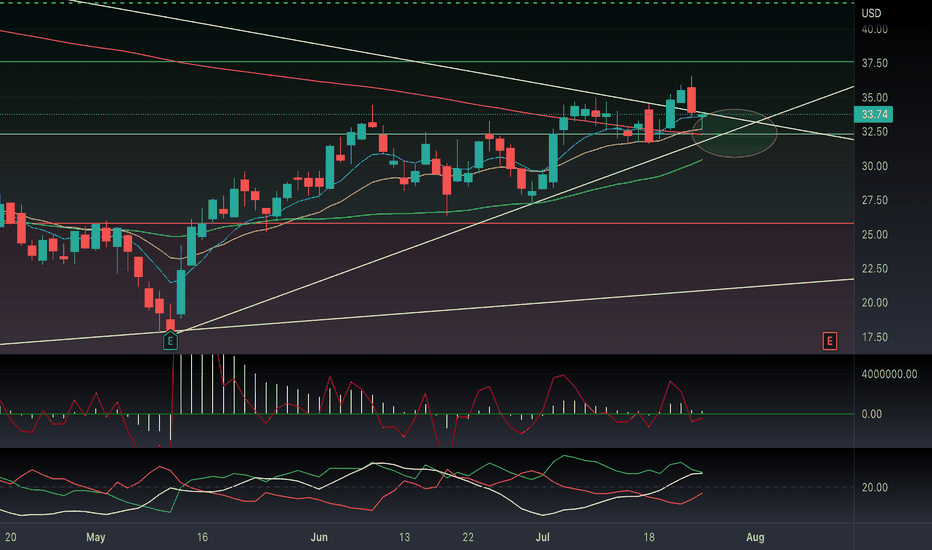The width and height of the screenshot is (932, 550).
Task: Click the 30.00 price axis label
Action: click(874, 166)
